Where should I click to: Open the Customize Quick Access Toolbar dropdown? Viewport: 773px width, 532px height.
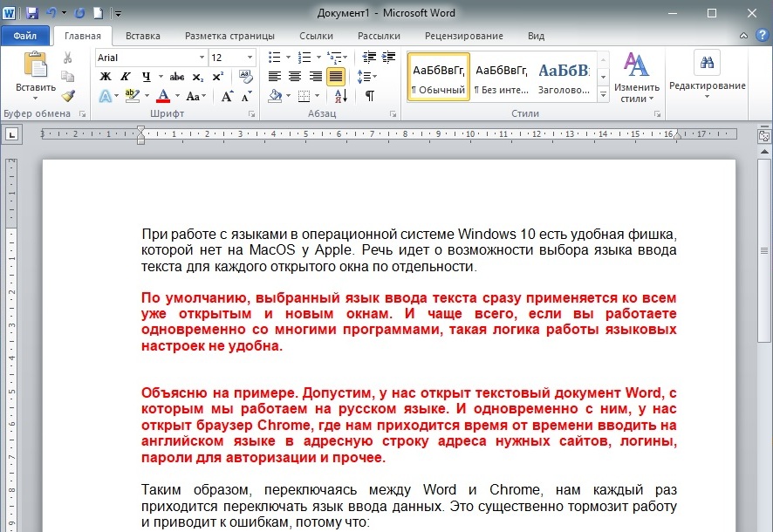coord(118,13)
